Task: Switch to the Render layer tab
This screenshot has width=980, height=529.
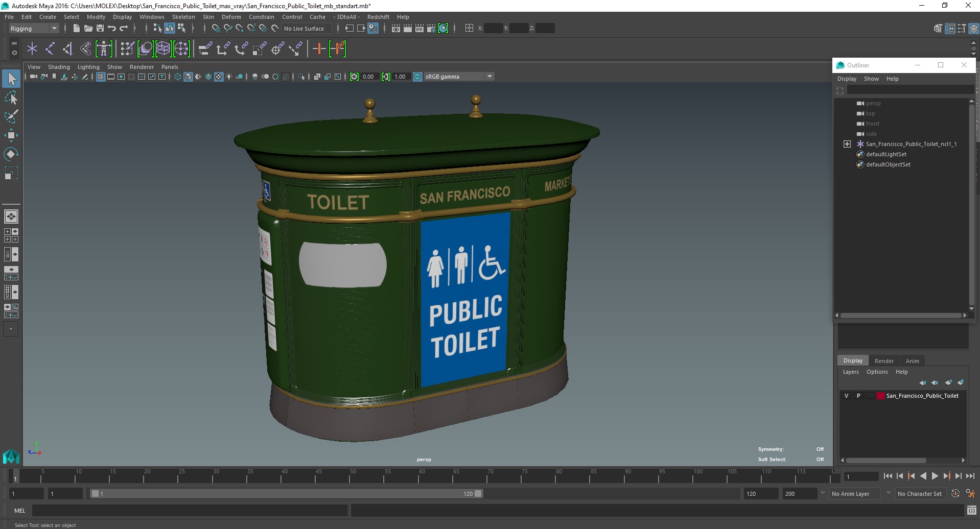Action: coord(884,360)
